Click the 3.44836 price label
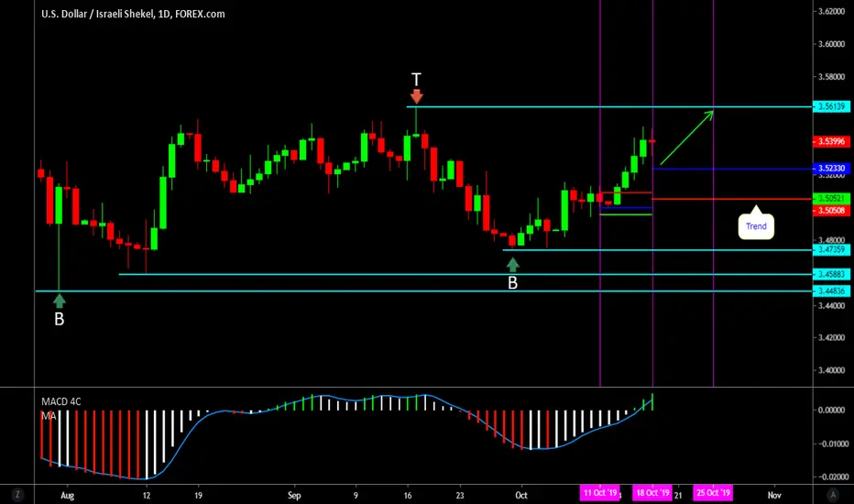The image size is (854, 504). (831, 291)
